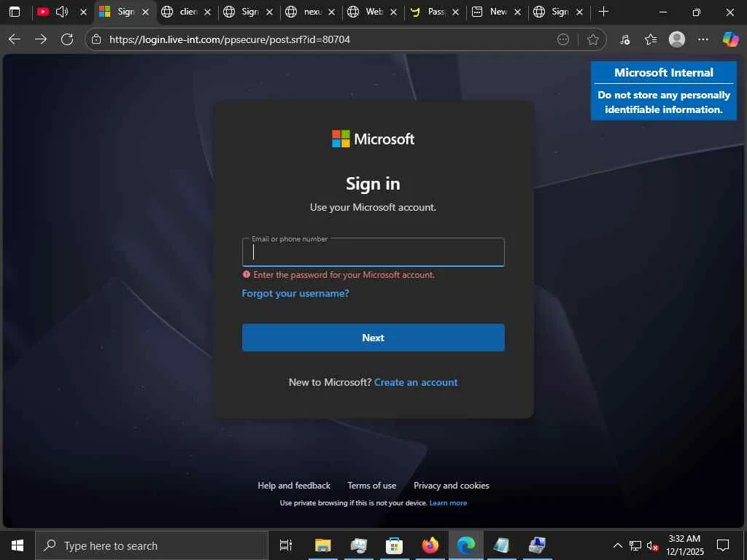
Task: Open the media control toolbar icon
Action: tap(624, 39)
